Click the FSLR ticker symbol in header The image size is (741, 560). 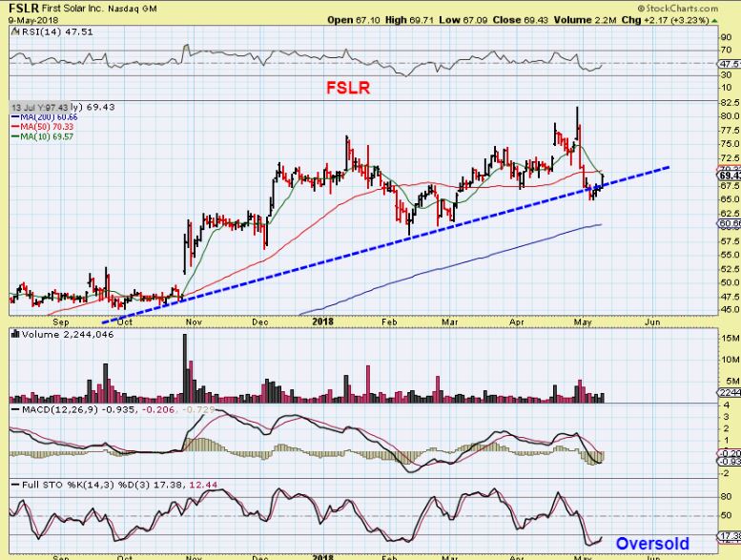[23, 8]
